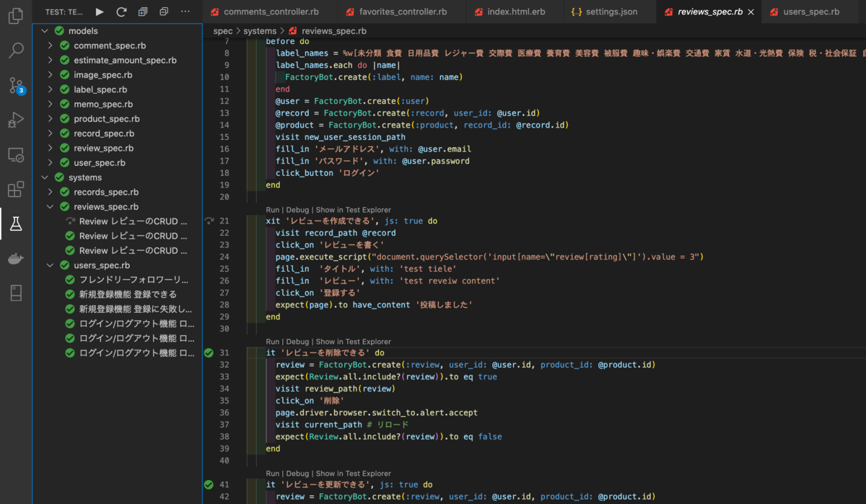Open the Run and Debug view
Viewport: 866px width, 504px height.
pos(15,120)
